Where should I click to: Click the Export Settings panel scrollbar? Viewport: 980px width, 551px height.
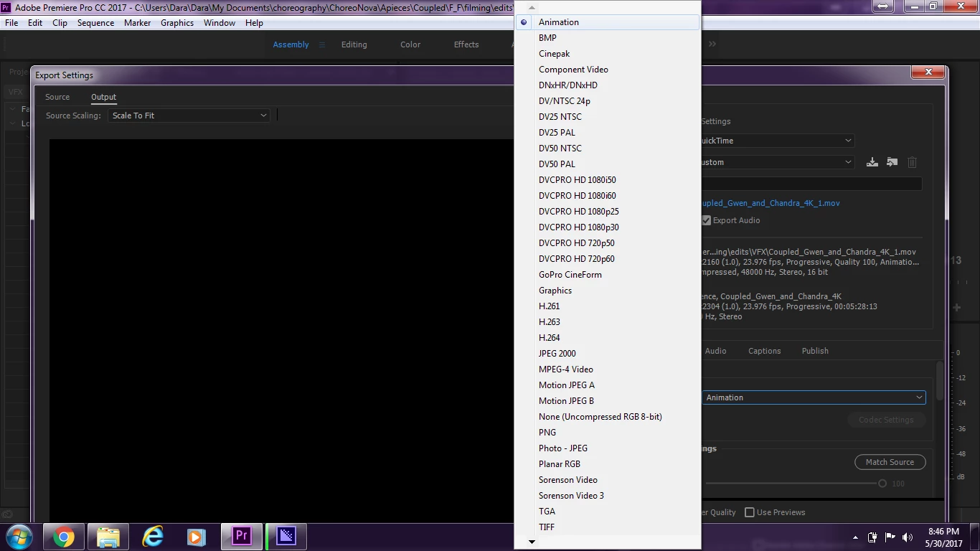click(x=939, y=380)
